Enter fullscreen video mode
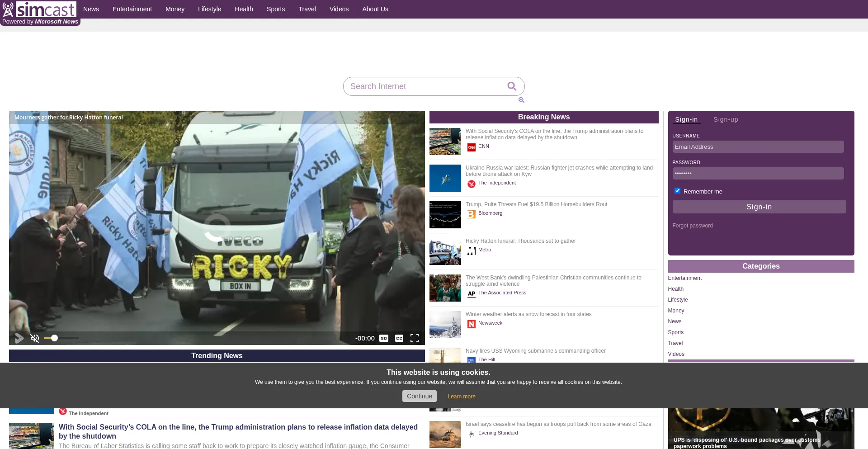 point(415,338)
